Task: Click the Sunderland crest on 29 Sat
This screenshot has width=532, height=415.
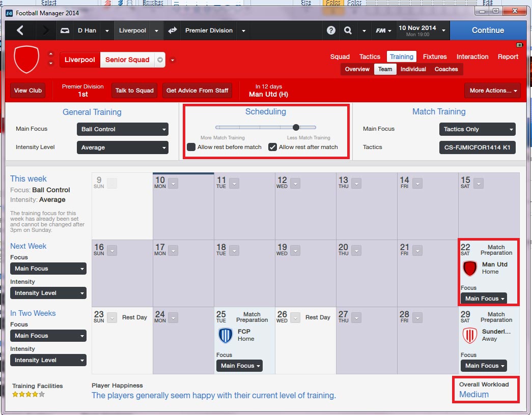Action: click(470, 335)
